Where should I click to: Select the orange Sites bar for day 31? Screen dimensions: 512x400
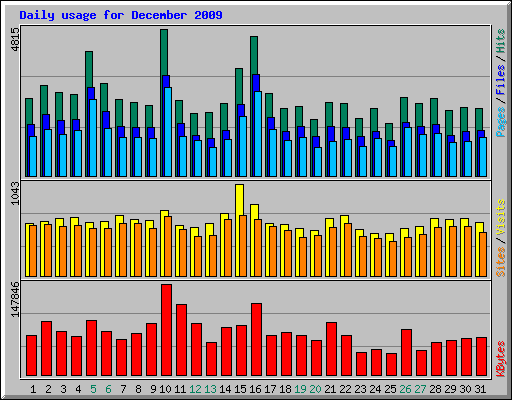click(483, 254)
